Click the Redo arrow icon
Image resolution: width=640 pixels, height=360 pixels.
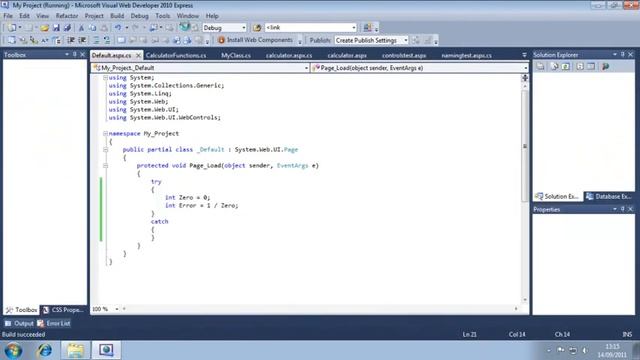135,28
